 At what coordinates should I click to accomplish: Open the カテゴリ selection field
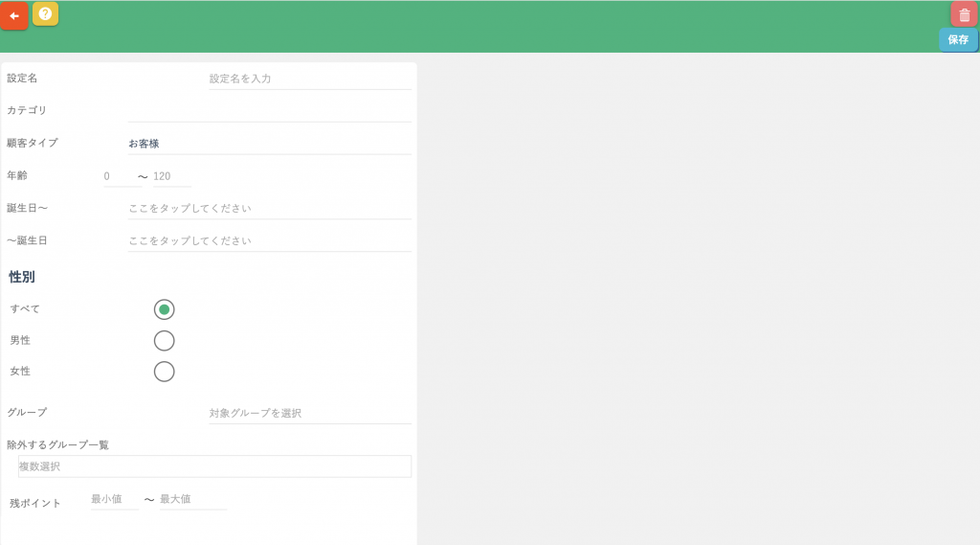269,111
